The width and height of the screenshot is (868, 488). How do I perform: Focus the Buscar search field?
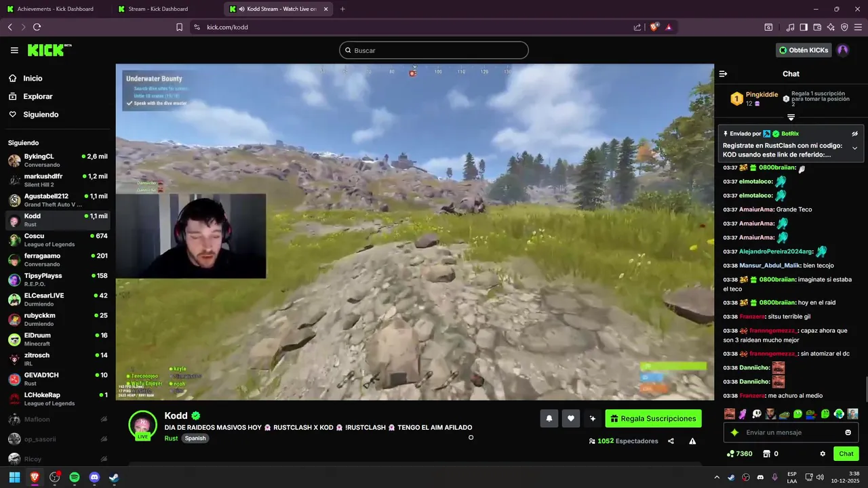coord(434,50)
